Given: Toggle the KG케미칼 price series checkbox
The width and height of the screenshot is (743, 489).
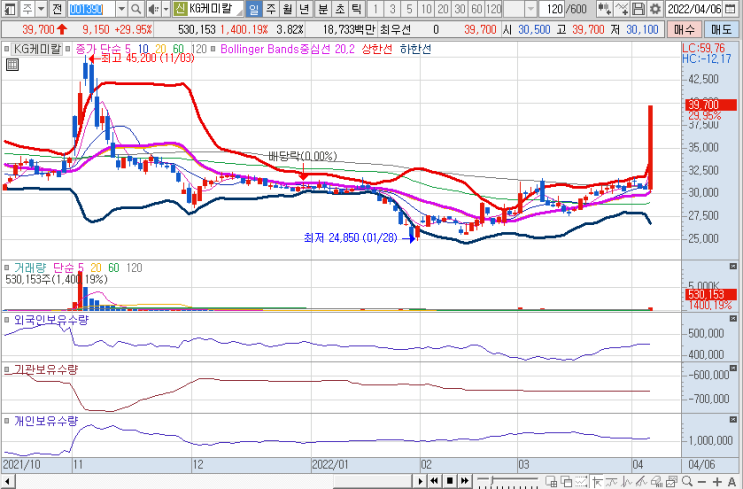Looking at the screenshot, I should [x=6, y=49].
